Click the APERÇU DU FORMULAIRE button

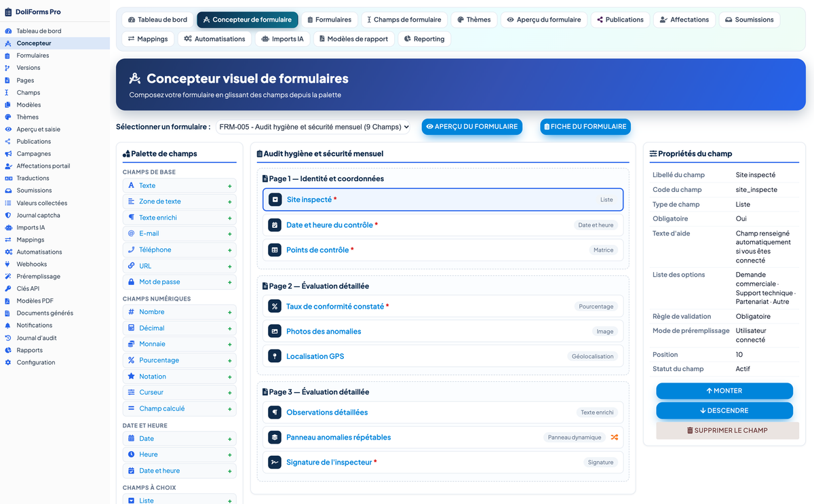[472, 127]
